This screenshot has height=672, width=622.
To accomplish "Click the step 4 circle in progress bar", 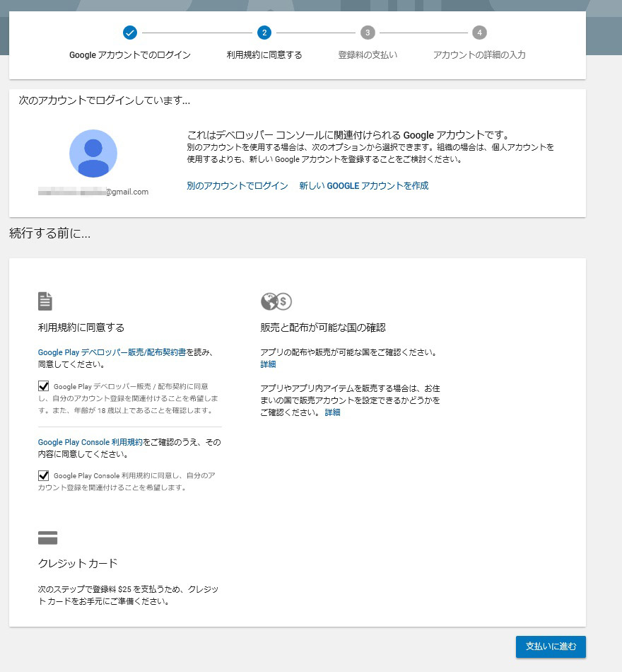I will coord(479,33).
